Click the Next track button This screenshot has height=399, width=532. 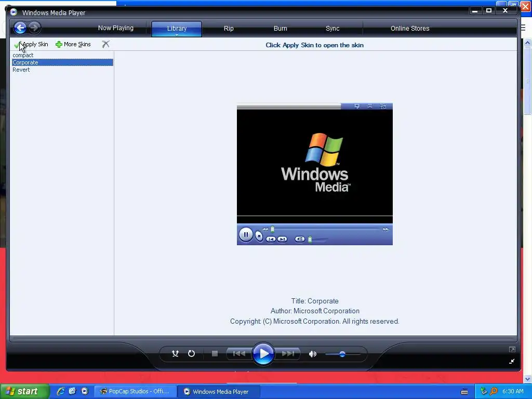pos(287,353)
